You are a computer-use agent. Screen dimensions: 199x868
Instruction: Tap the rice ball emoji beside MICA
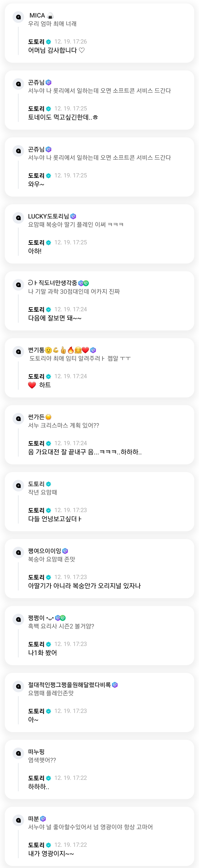(50, 15)
